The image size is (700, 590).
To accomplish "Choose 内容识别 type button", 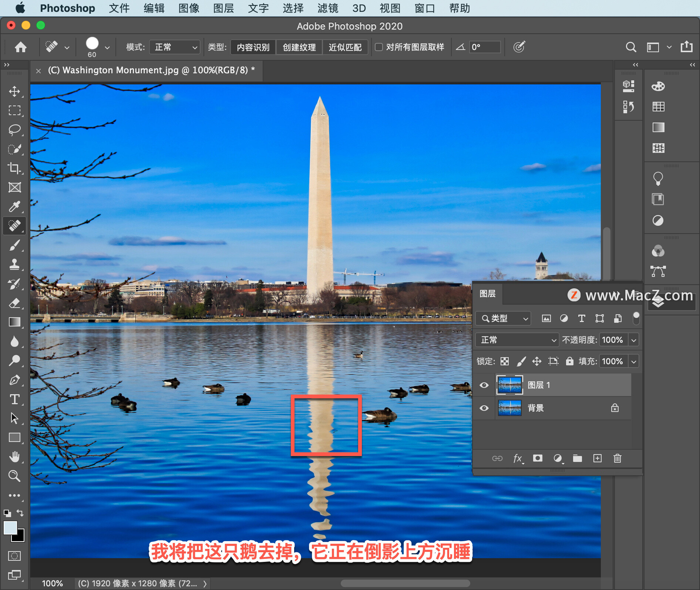I will point(253,47).
